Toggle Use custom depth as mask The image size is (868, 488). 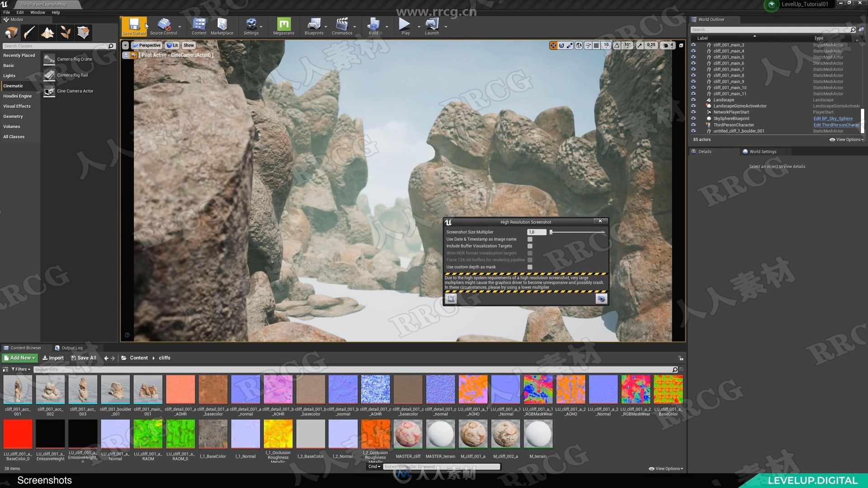(530, 266)
